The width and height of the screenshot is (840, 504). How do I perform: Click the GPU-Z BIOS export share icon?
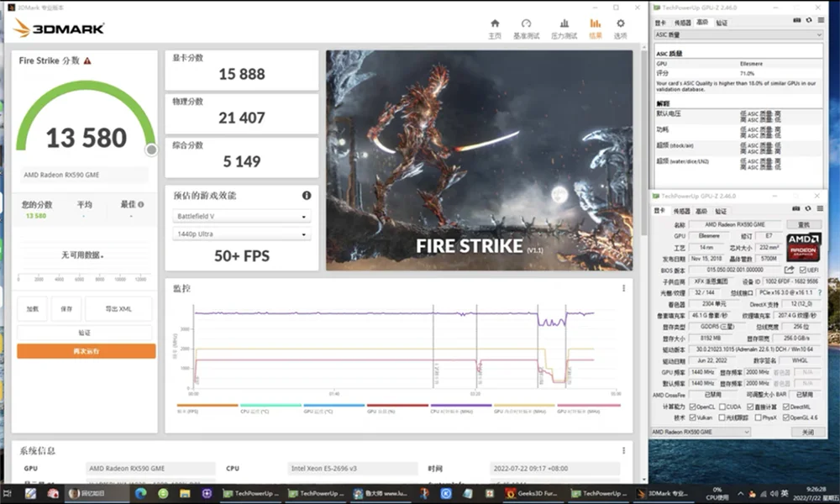(x=790, y=270)
